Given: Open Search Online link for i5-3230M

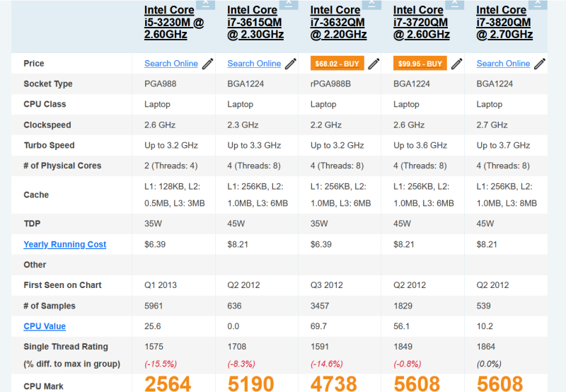Looking at the screenshot, I should (x=171, y=64).
